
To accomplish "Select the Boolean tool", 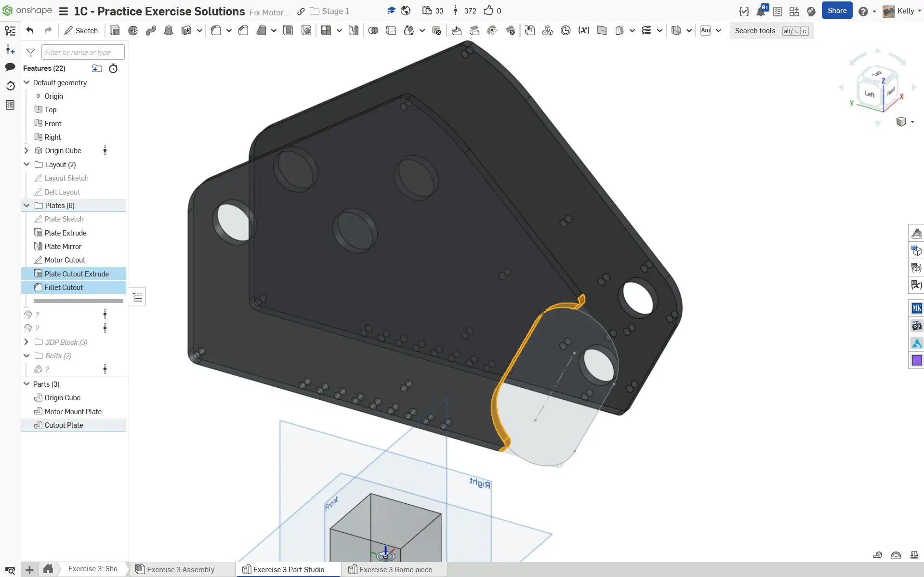I will pyautogui.click(x=373, y=31).
